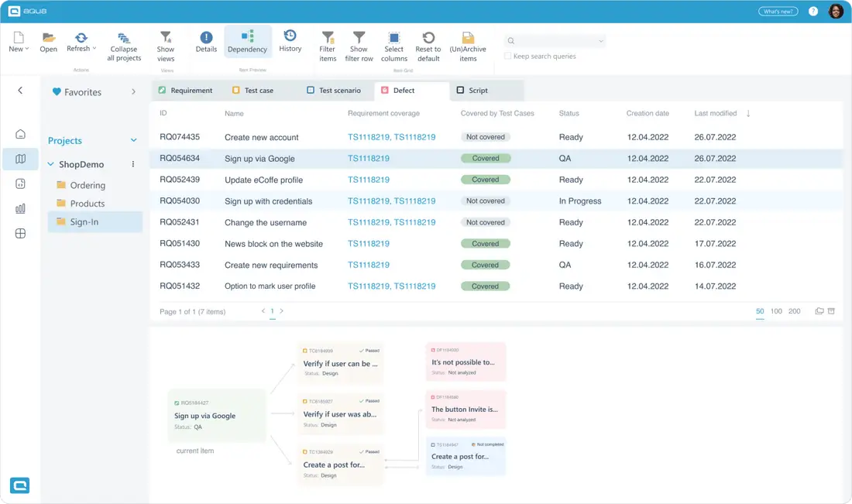Switch to the Test case tab
Image resolution: width=852 pixels, height=504 pixels.
[258, 90]
